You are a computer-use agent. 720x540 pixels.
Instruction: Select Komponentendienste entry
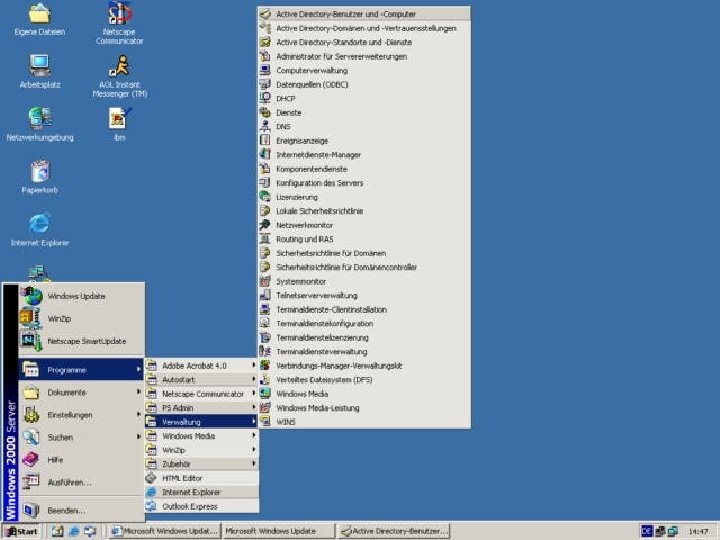364,169
